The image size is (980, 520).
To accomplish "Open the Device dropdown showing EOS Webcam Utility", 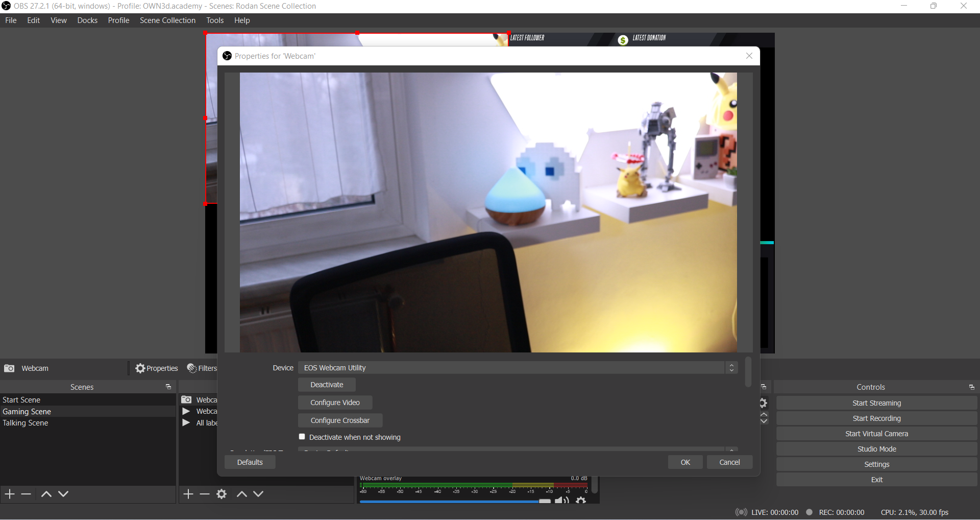I will coord(518,368).
